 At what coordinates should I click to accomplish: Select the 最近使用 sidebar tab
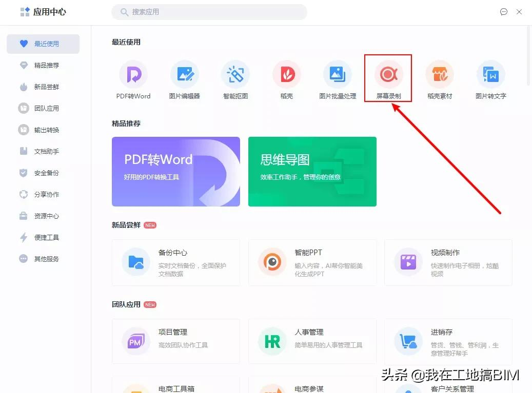pos(43,44)
